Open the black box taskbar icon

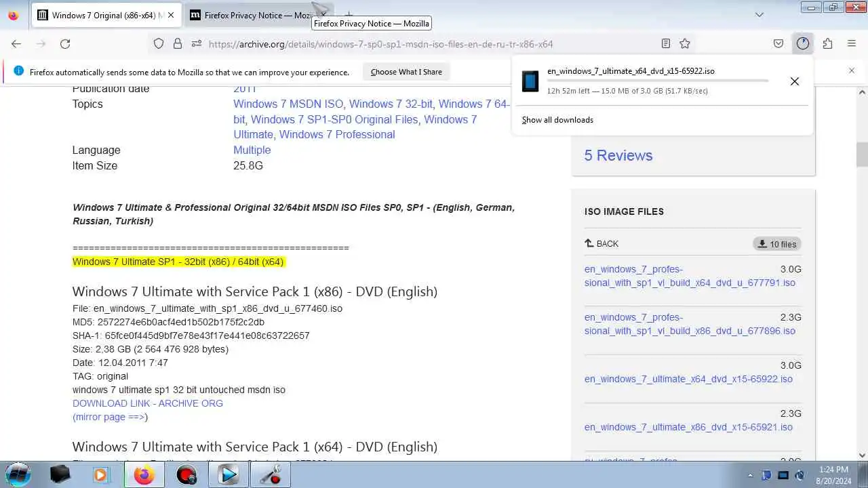[60, 474]
